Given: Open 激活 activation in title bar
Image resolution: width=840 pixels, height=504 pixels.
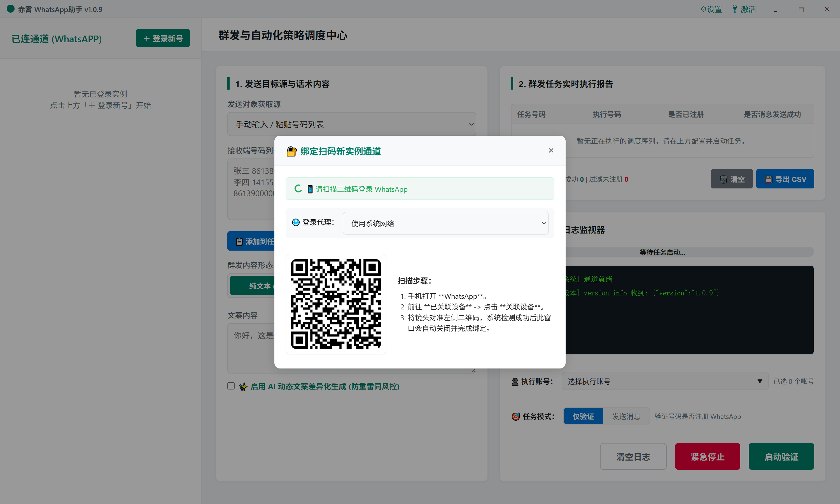Looking at the screenshot, I should 744,9.
